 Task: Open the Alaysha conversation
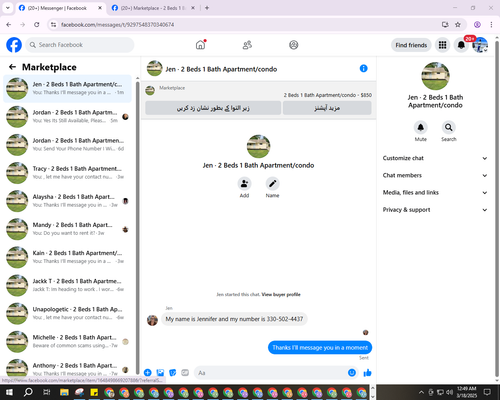67,201
